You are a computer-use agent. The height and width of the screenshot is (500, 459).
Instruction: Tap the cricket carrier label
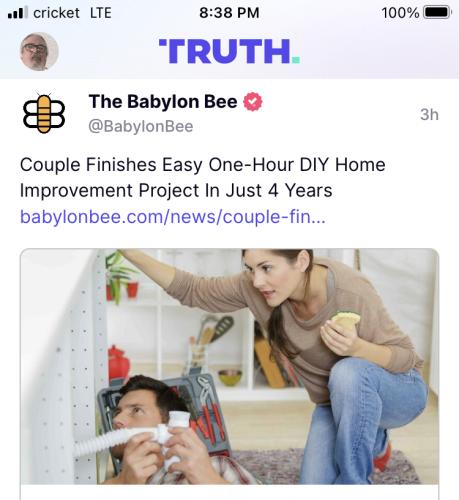(x=56, y=13)
